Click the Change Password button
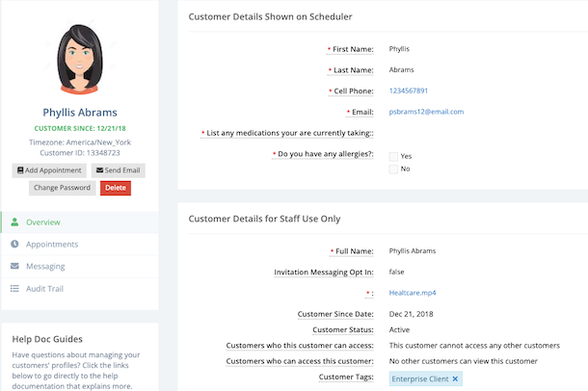Image resolution: width=588 pixels, height=391 pixels. [x=63, y=188]
